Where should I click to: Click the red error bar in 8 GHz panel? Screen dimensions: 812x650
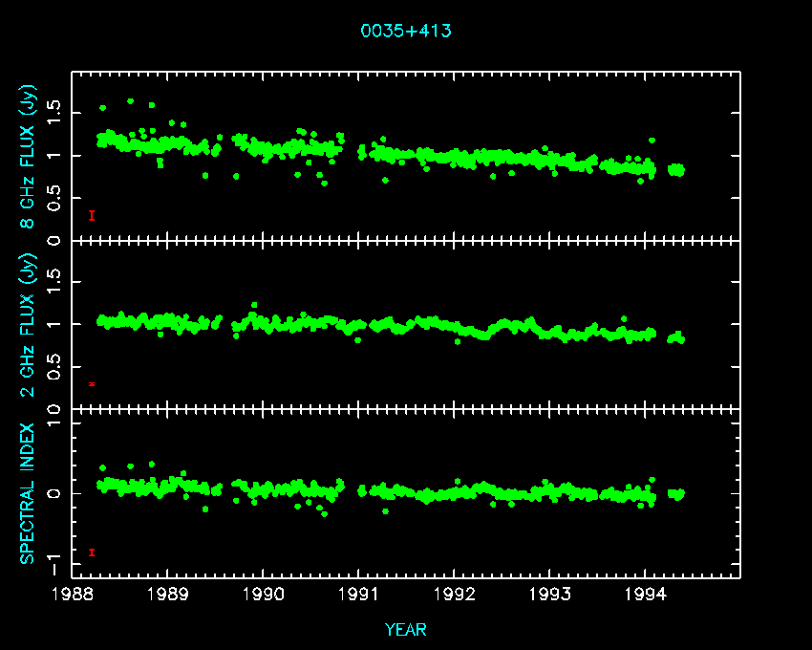[x=92, y=215]
